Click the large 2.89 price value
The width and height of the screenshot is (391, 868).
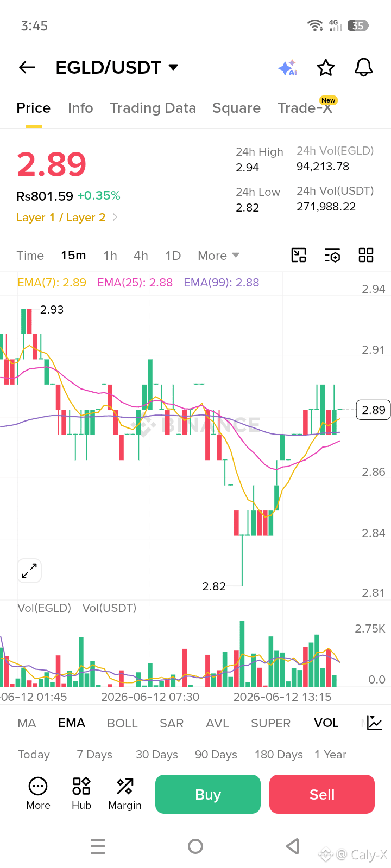52,164
